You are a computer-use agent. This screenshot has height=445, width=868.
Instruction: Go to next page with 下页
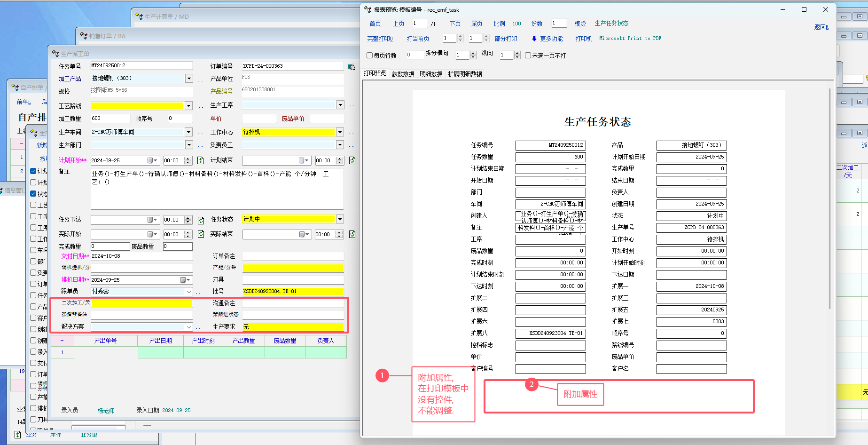pyautogui.click(x=455, y=24)
